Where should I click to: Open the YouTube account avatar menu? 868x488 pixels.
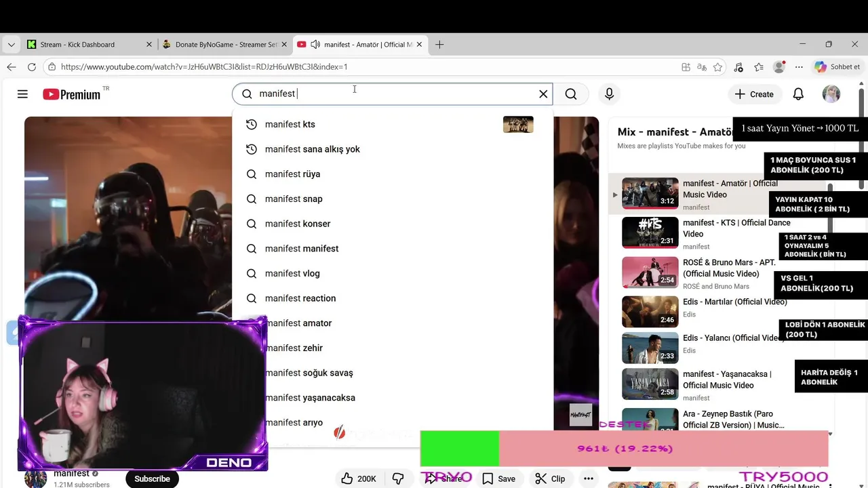point(831,94)
